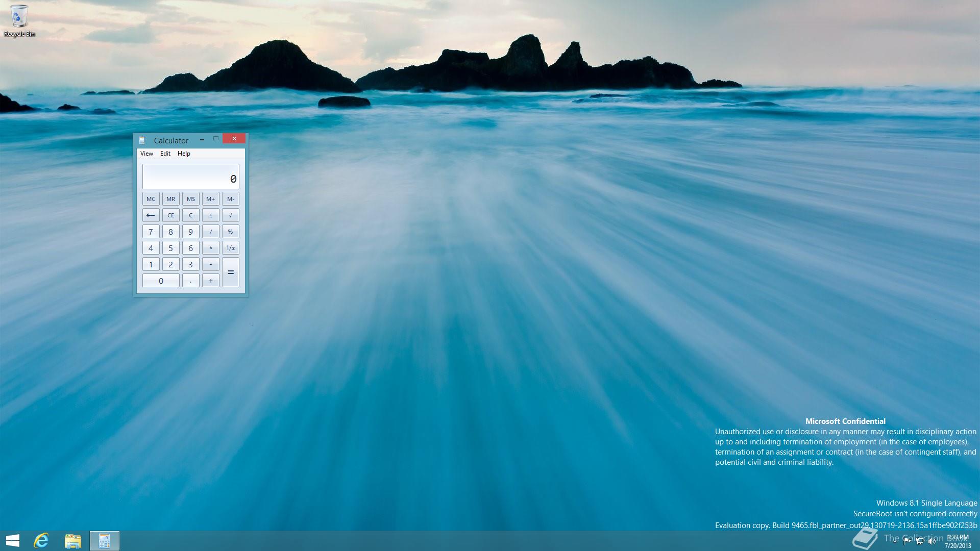Click the decimal point button
This screenshot has width=980, height=551.
click(190, 281)
